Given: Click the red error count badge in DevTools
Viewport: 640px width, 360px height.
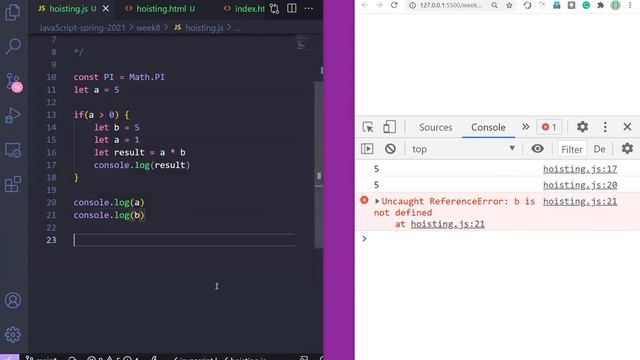Looking at the screenshot, I should click(x=549, y=127).
